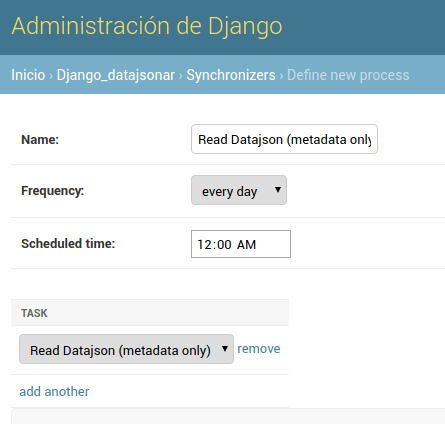Open the Task dropdown Read Datajson (metadata only)
Image resolution: width=445 pixels, height=424 pixels.
click(x=126, y=349)
